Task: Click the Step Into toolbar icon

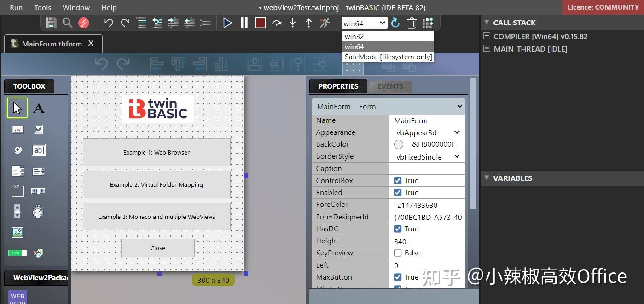Action: tap(293, 23)
